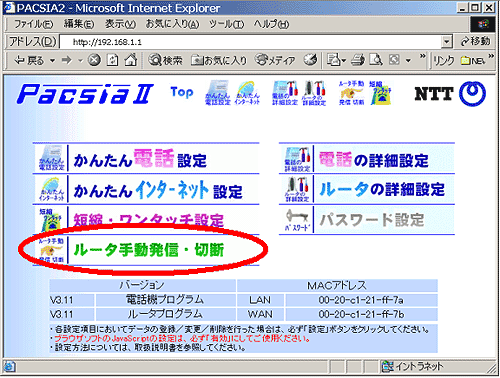This screenshot has width=500, height=378.
Task: Maximize the Internet Explorer window
Action: pos(476,7)
